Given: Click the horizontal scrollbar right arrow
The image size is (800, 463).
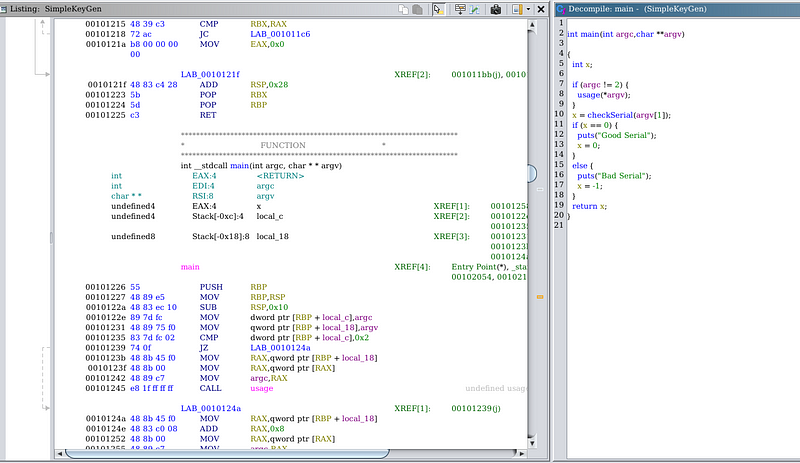Looking at the screenshot, I should (521, 453).
